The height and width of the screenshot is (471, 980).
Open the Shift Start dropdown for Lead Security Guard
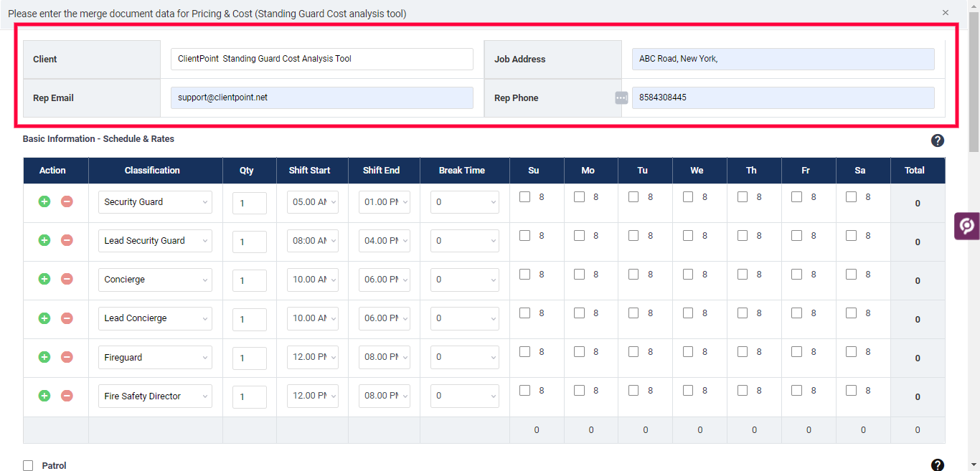[x=313, y=240]
